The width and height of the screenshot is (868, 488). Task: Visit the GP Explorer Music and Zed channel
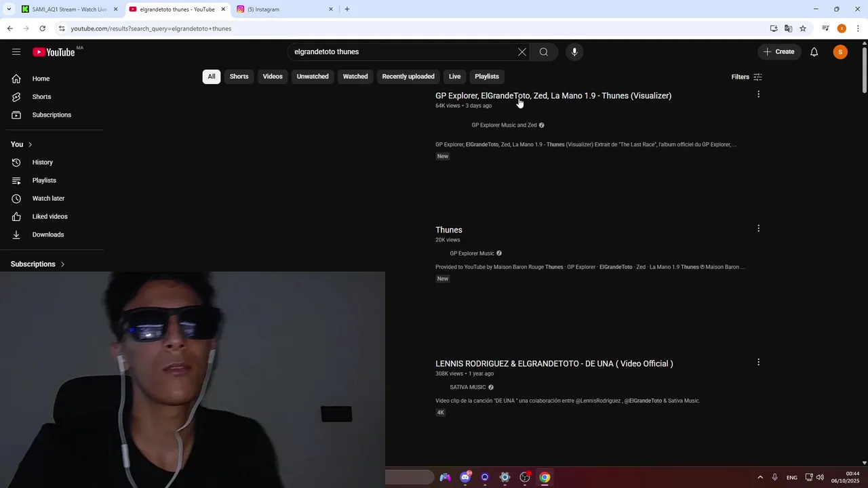(504, 125)
